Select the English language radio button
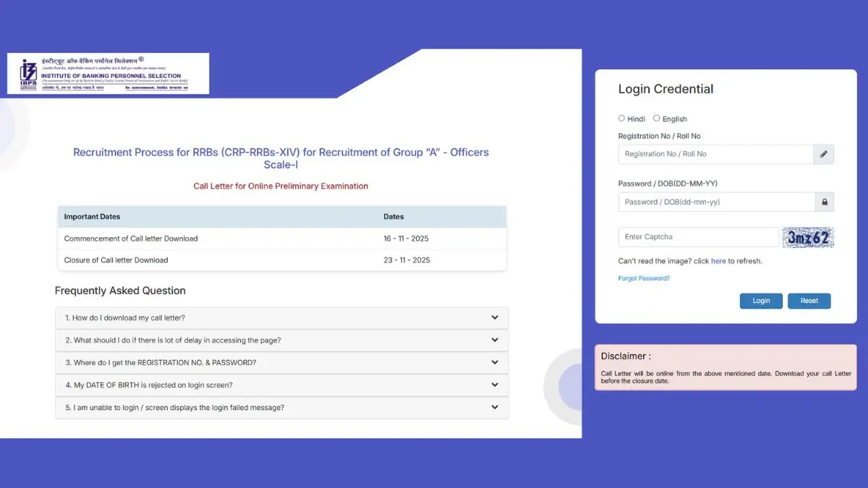Screen dimensions: 868x488 point(656,118)
